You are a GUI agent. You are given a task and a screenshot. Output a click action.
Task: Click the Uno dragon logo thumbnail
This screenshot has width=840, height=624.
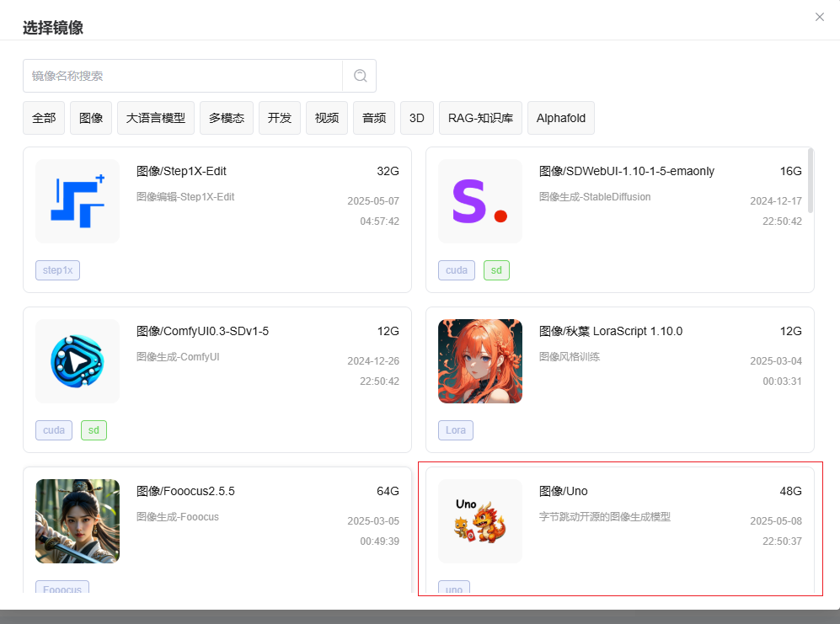coord(480,521)
